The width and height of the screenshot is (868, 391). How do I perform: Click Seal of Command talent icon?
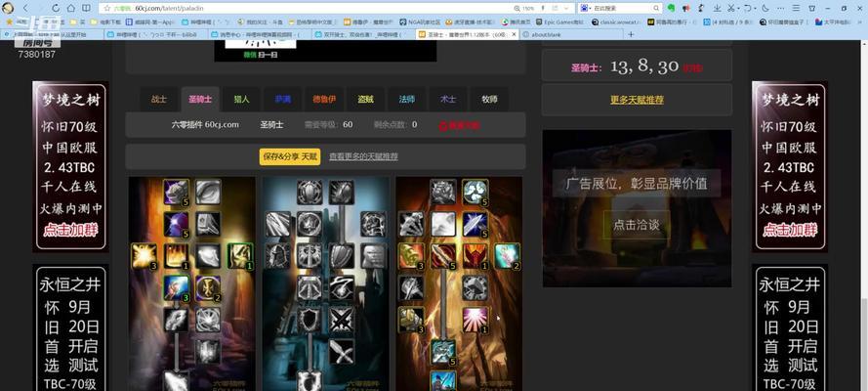click(475, 256)
